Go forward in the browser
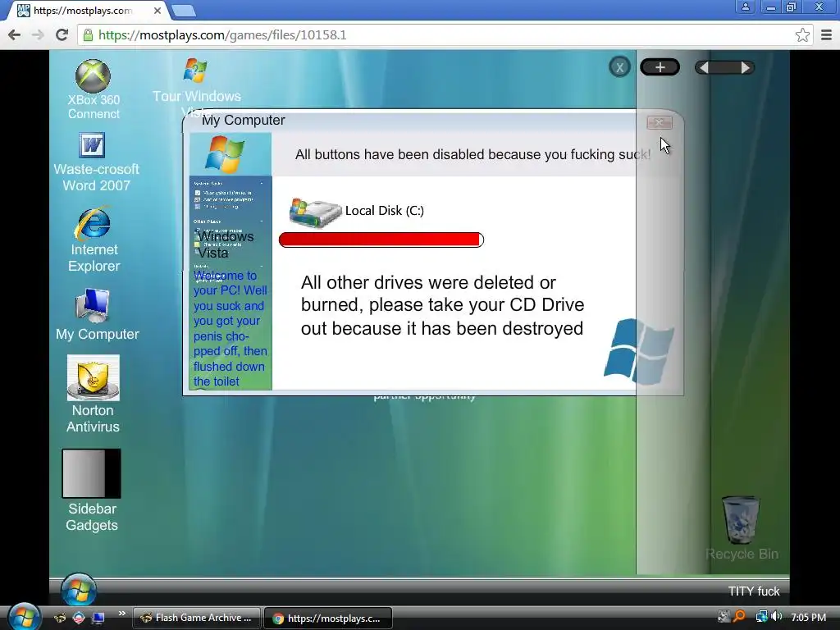 point(38,34)
